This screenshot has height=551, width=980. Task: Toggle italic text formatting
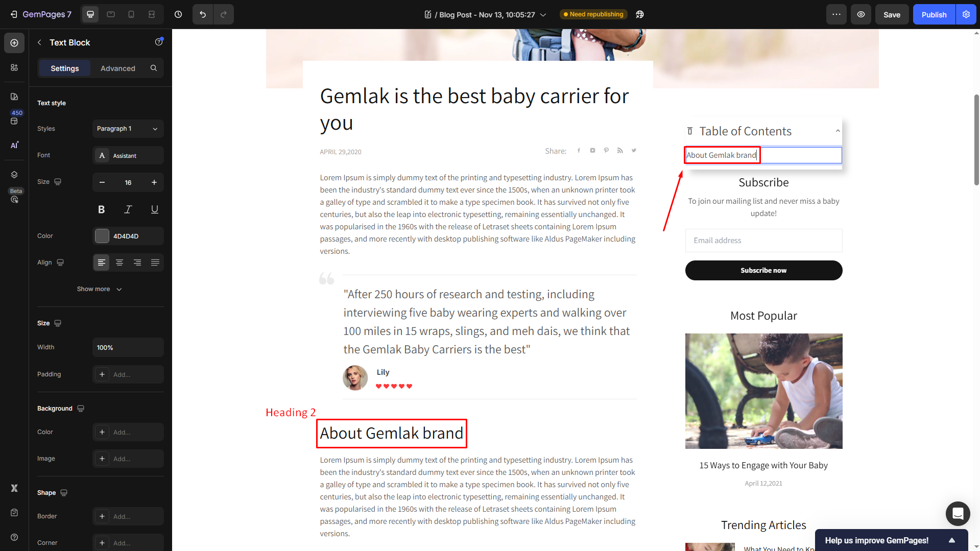click(128, 209)
